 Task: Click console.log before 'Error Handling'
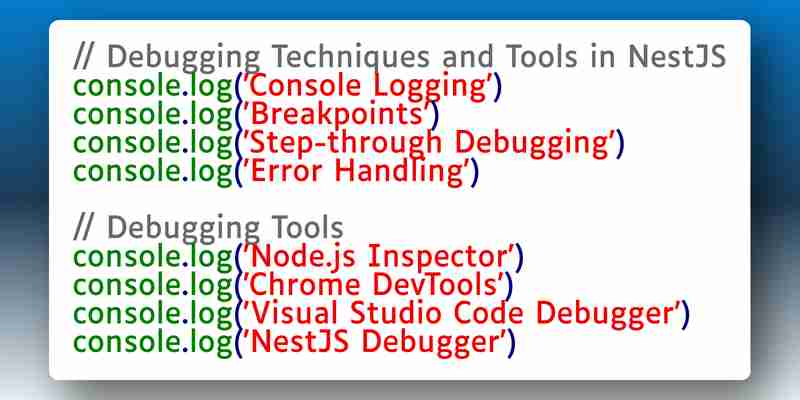(x=153, y=172)
